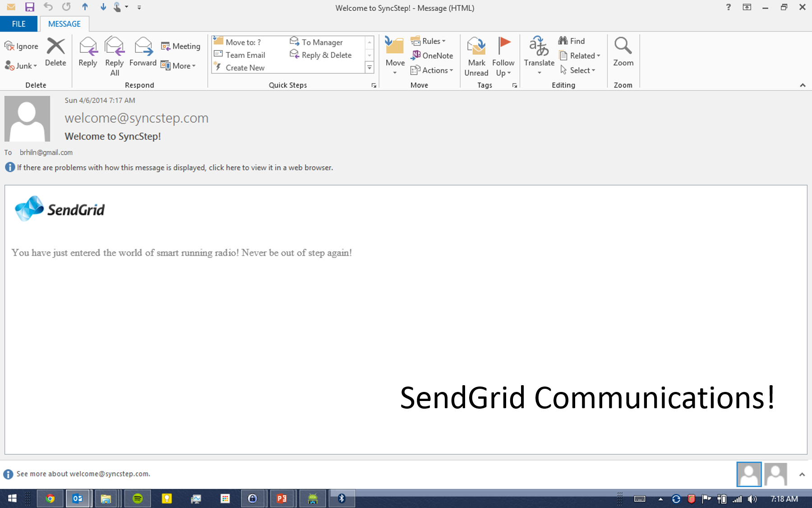
Task: Expand the Related menu
Action: pos(580,56)
